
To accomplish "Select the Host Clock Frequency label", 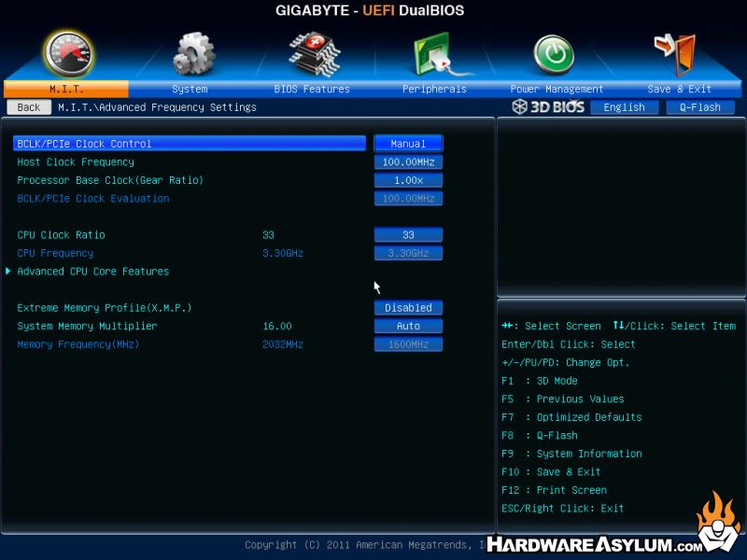I will pos(76,161).
